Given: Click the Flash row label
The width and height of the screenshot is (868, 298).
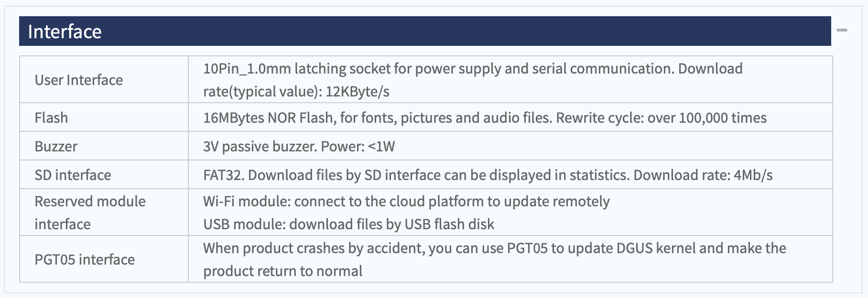Looking at the screenshot, I should pos(51,117).
